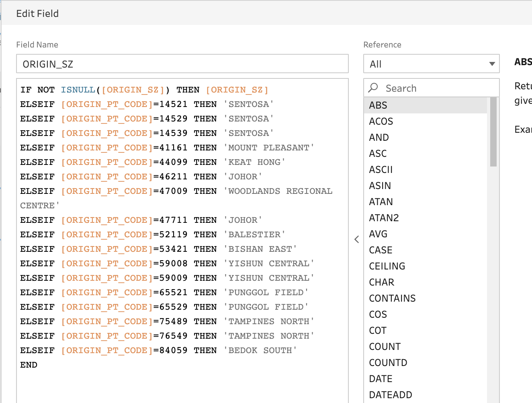Screen dimensions: 532x403
Task: Click ISNULL in the calculation editor
Action: 78,90
